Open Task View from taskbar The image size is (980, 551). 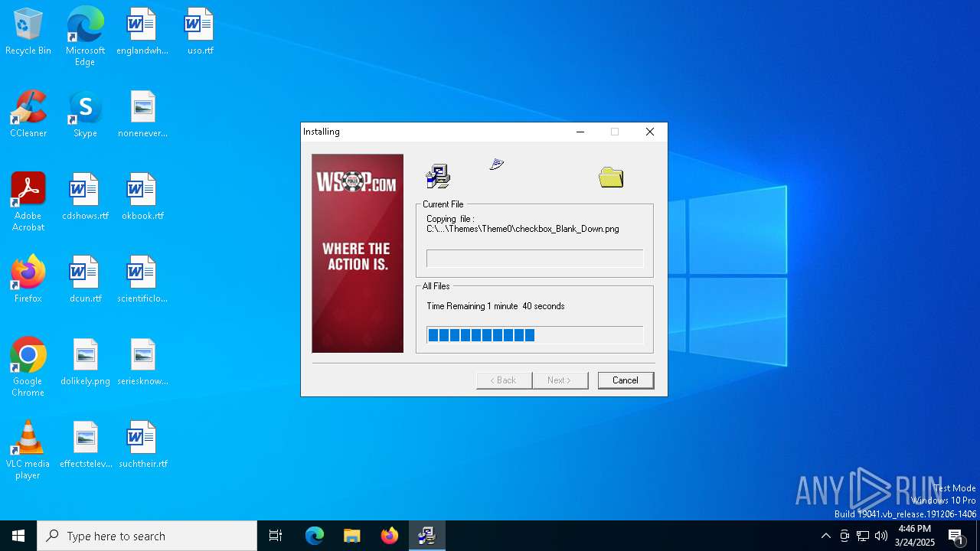pyautogui.click(x=276, y=536)
